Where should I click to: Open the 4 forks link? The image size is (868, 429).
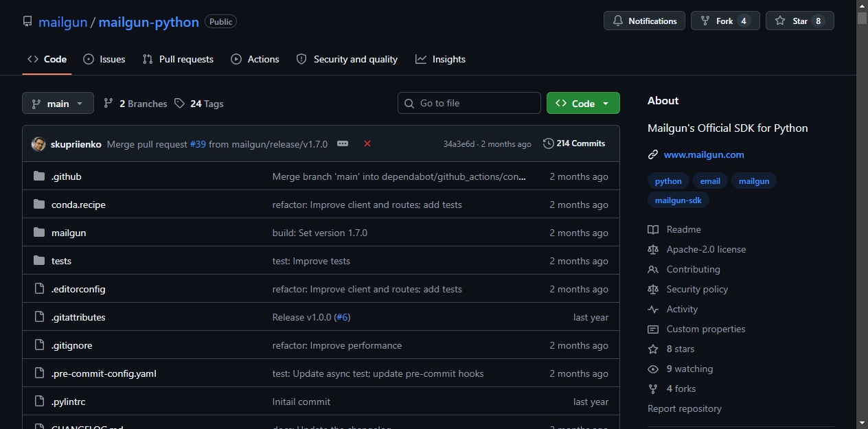(x=681, y=389)
